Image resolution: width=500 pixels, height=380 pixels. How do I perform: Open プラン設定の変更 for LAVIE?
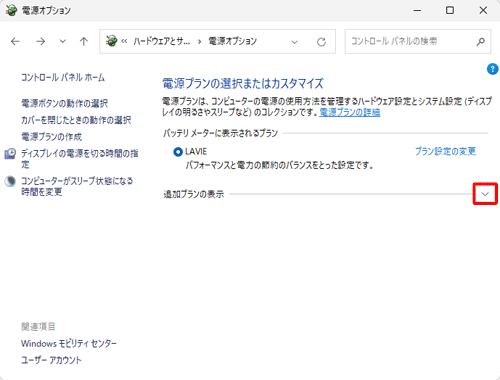click(x=445, y=151)
